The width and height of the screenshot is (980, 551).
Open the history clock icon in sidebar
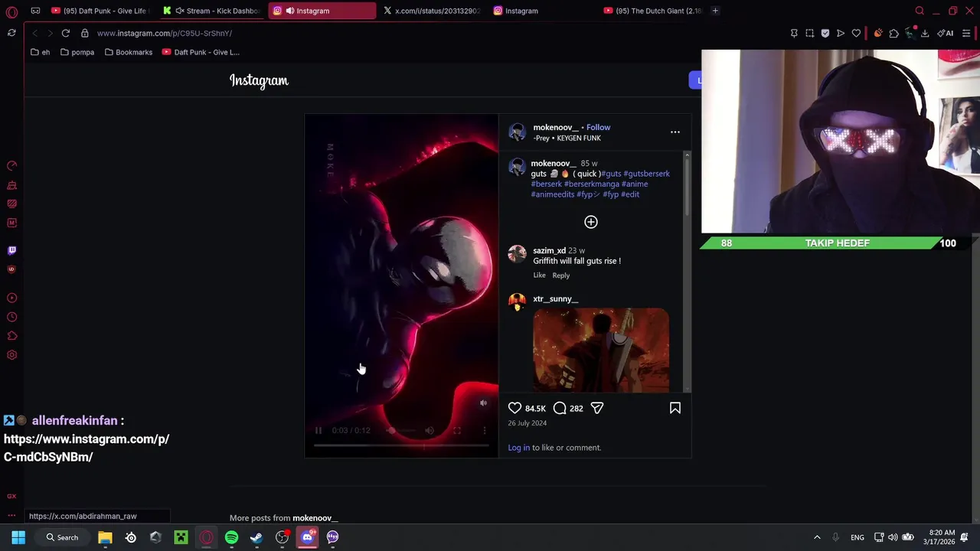point(11,317)
